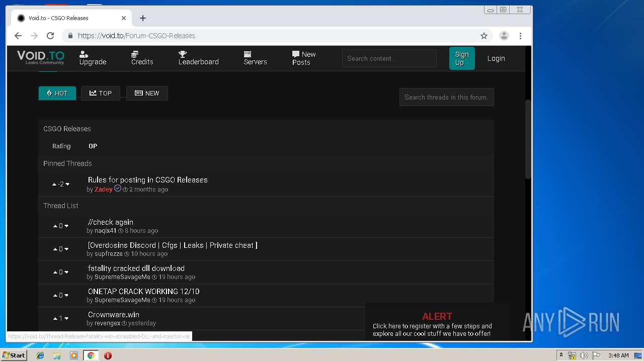Open Windows Explorer folder from the taskbar
The height and width of the screenshot is (362, 644).
[x=57, y=355]
